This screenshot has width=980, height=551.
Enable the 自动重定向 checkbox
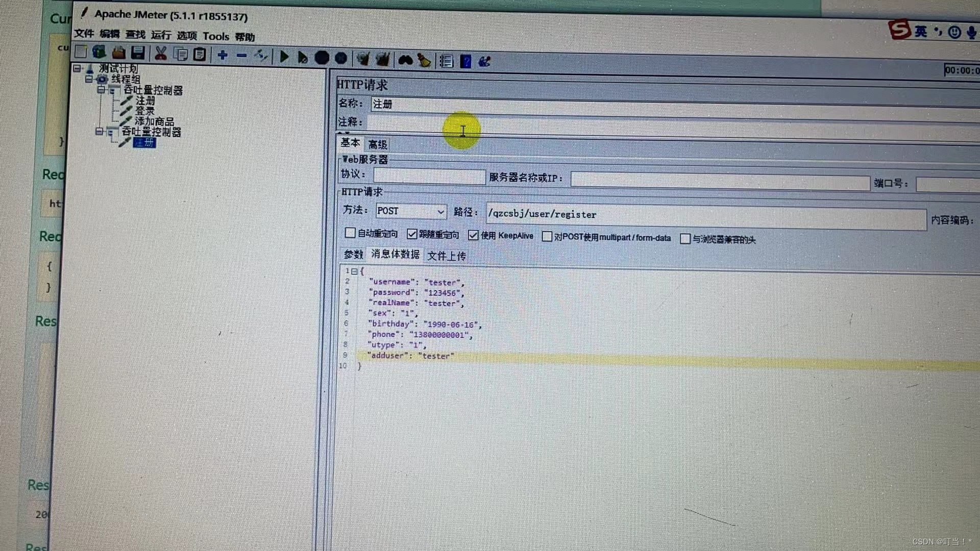point(350,233)
